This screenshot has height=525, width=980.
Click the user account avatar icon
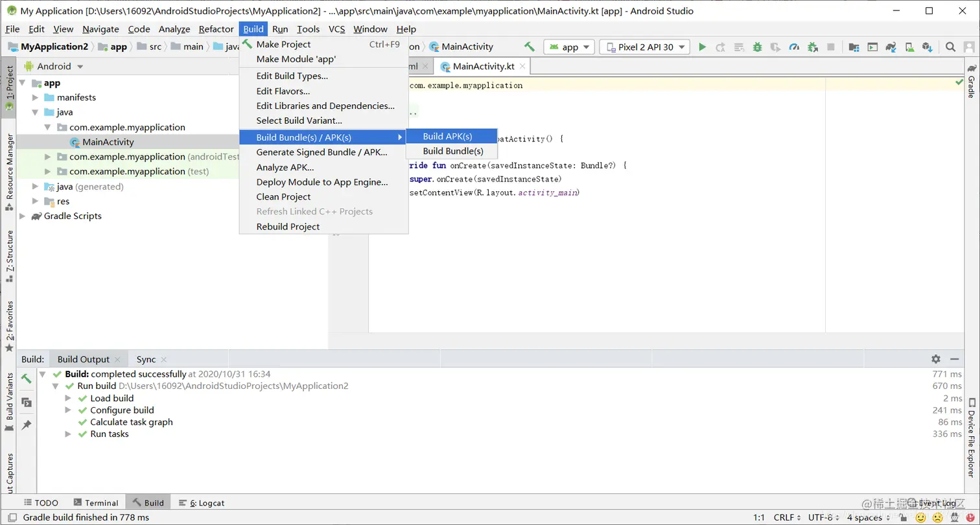tap(969, 47)
